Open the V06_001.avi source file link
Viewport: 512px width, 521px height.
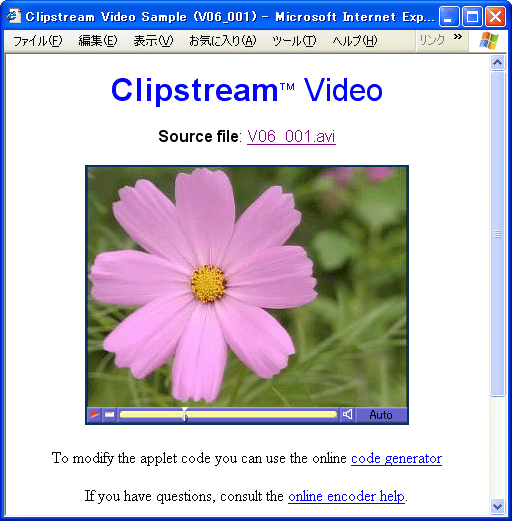(x=291, y=136)
